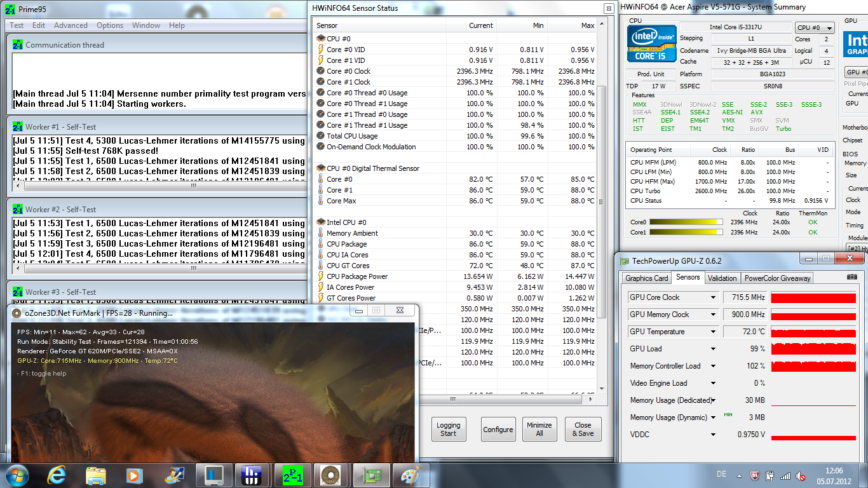Click Worker #3 Self-Test window icon
868x488 pixels.
pyautogui.click(x=18, y=292)
